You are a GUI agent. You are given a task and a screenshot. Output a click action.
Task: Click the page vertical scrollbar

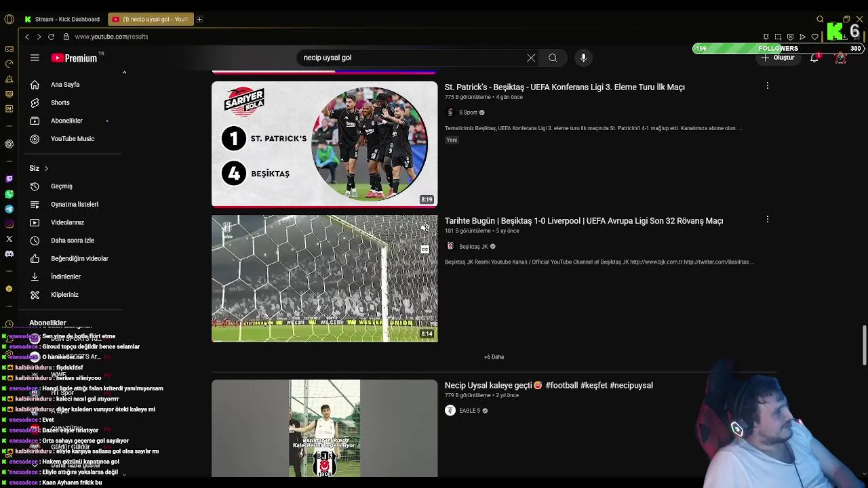(x=864, y=346)
